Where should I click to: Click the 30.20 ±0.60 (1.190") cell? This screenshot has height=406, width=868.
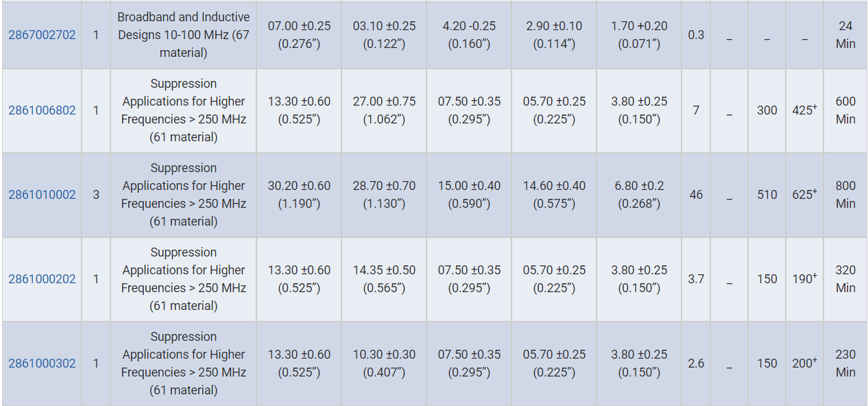click(299, 195)
